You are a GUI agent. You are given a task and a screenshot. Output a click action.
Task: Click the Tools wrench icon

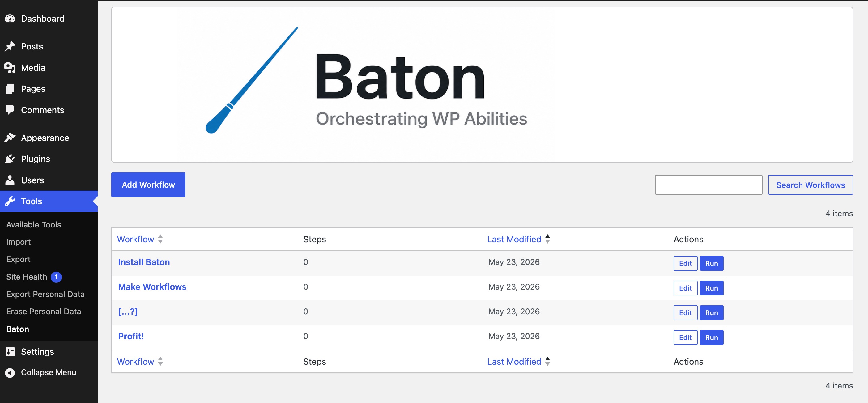pyautogui.click(x=10, y=201)
